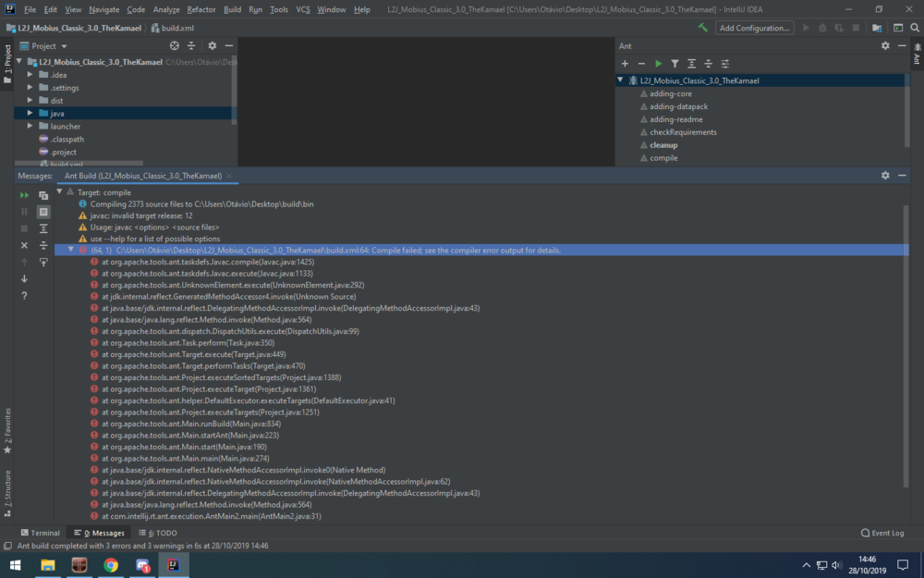Add an Ant build file with plus icon
Viewport: 924px width, 578px height.
625,64
